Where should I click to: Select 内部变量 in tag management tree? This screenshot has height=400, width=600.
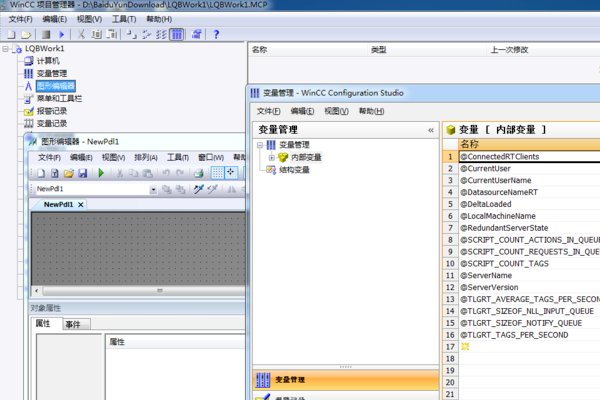tap(306, 158)
